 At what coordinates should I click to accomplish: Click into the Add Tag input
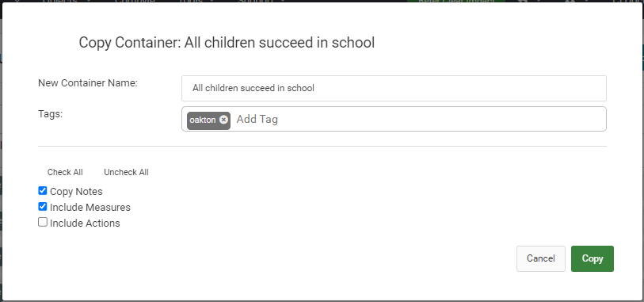click(419, 120)
